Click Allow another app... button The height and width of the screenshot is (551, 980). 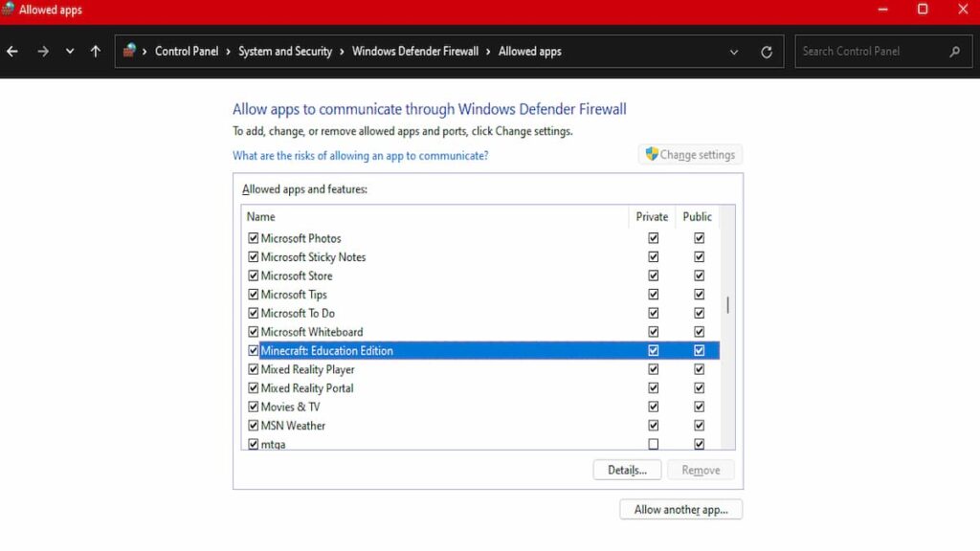[x=680, y=509]
